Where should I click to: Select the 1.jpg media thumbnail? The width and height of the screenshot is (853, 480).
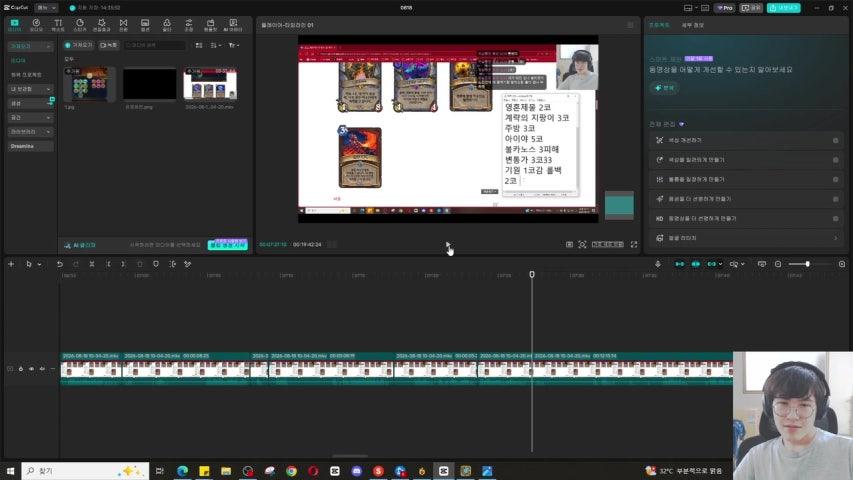point(90,84)
